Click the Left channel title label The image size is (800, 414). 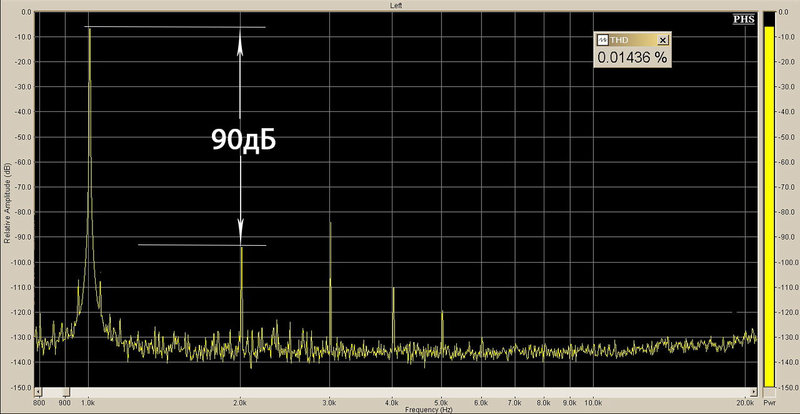click(396, 5)
